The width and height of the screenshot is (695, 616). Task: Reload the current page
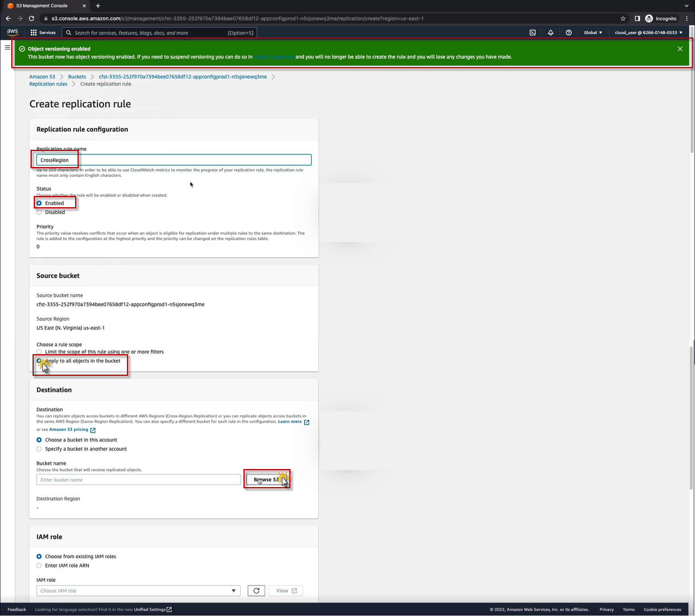click(31, 18)
